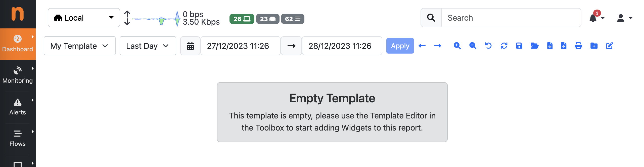The width and height of the screenshot is (644, 167).
Task: Click the refresh report icon
Action: pyautogui.click(x=504, y=46)
